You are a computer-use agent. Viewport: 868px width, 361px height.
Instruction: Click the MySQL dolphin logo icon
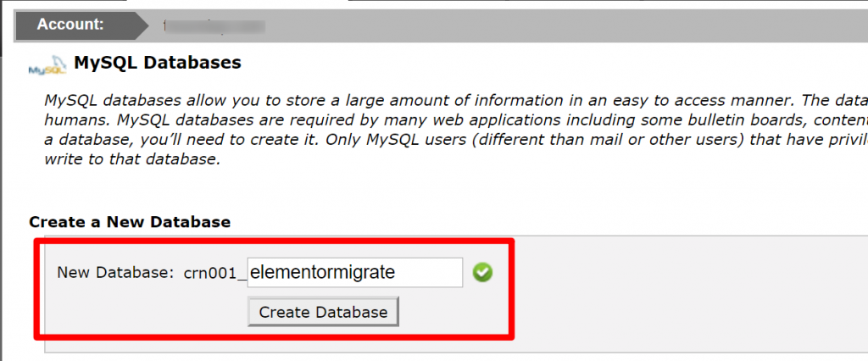pyautogui.click(x=48, y=66)
